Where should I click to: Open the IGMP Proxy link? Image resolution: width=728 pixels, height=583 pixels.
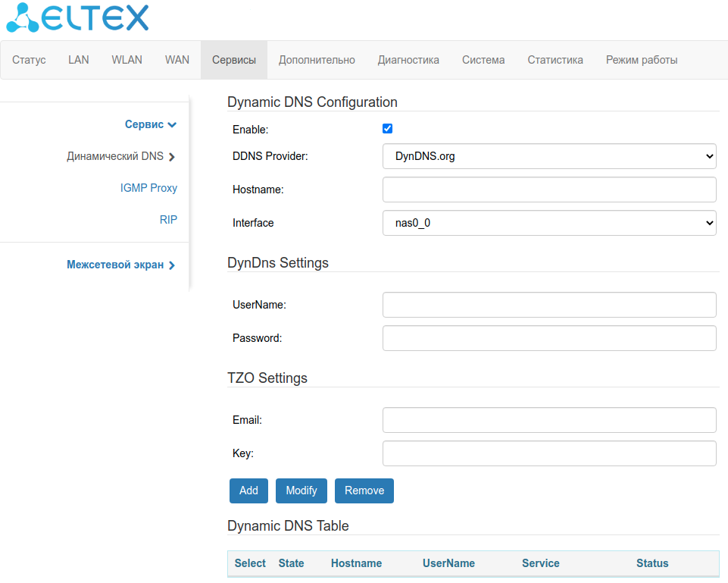(148, 188)
